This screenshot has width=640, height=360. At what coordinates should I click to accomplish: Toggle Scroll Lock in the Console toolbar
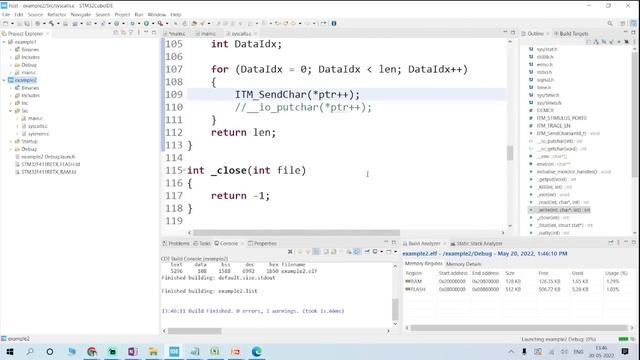coord(349,252)
